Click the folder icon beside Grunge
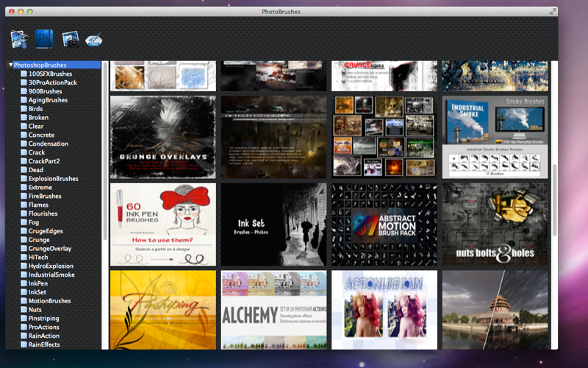 [24, 240]
